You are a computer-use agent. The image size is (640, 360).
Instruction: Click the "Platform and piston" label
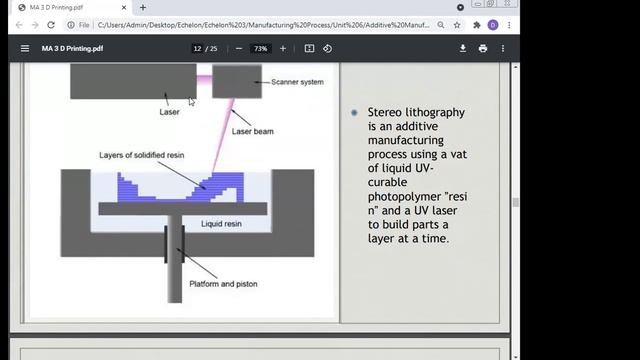(223, 284)
